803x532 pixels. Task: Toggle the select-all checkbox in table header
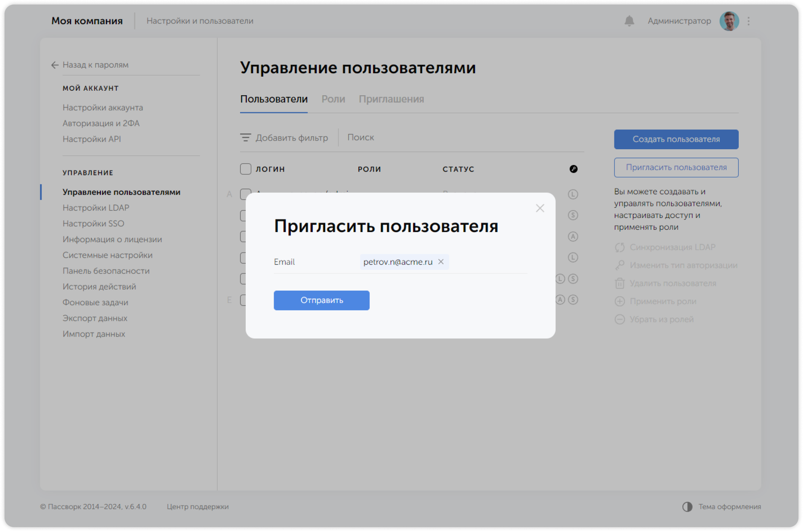point(245,169)
